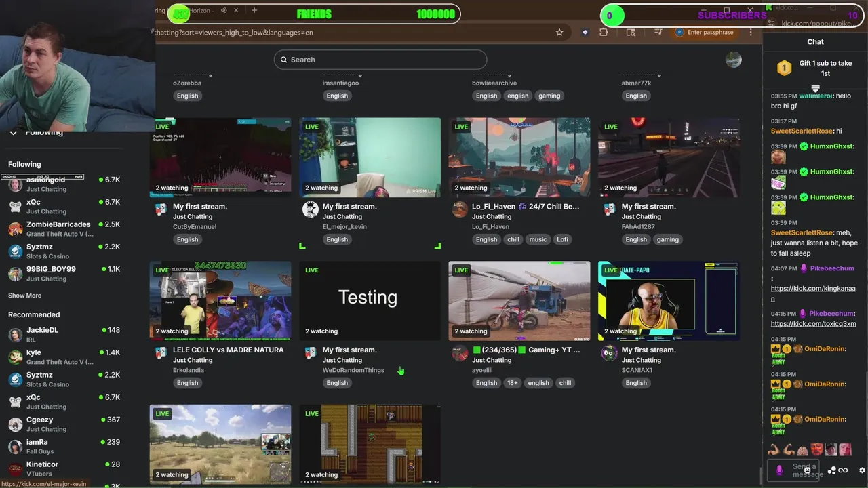The height and width of the screenshot is (488, 868).
Task: Open the kick.com/toxicq3xm link in chat
Action: (813, 323)
